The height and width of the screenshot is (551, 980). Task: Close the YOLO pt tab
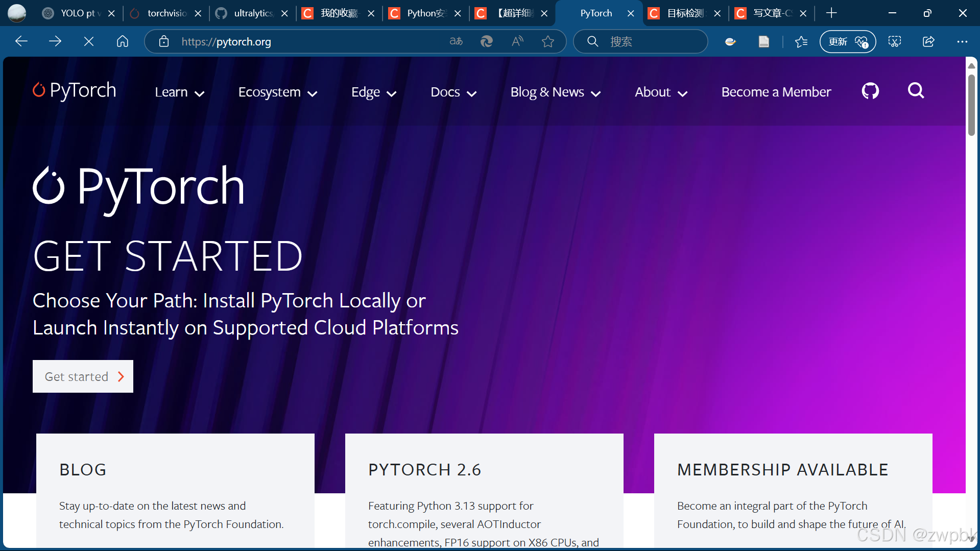pyautogui.click(x=112, y=13)
